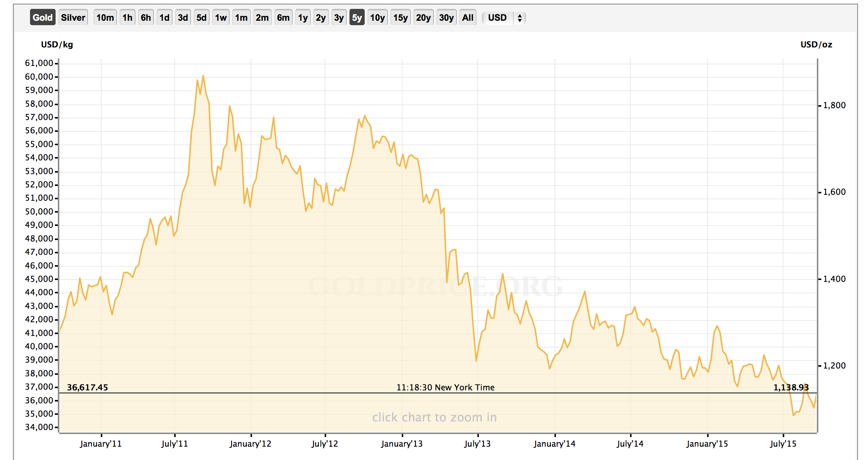The height and width of the screenshot is (460, 868).
Task: Click the July'13 axis marker
Action: (x=477, y=443)
